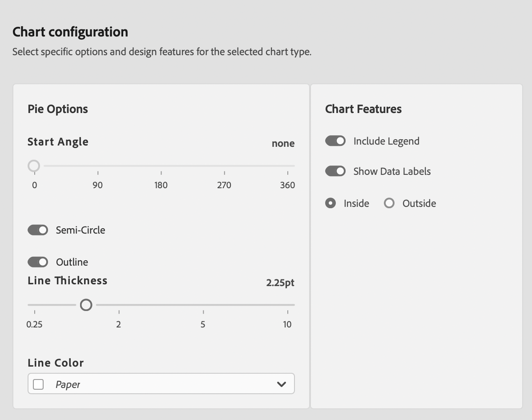532x420 pixels.
Task: Disable the Show Data Labels switch
Action: coord(335,171)
